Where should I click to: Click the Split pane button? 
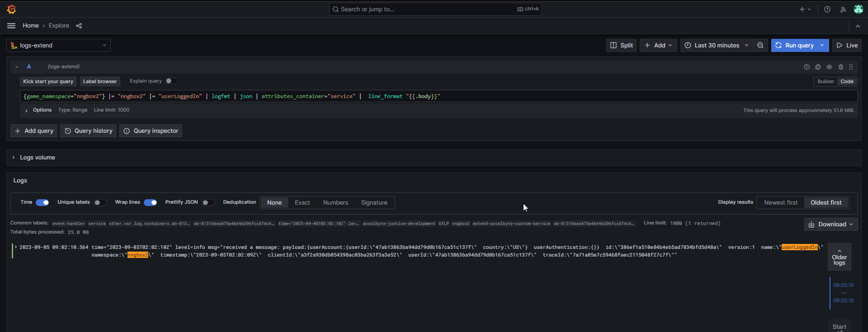pyautogui.click(x=621, y=45)
